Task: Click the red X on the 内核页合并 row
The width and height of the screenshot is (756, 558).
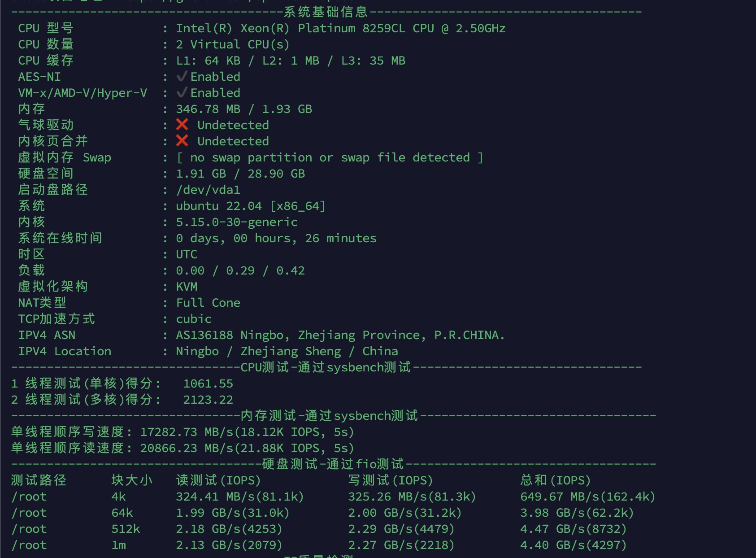Action: (182, 141)
